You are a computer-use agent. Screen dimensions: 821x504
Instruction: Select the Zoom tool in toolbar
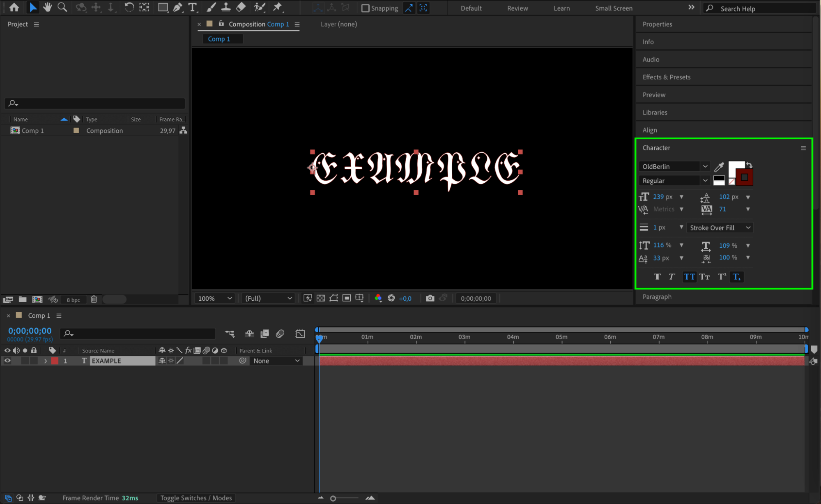tap(62, 7)
